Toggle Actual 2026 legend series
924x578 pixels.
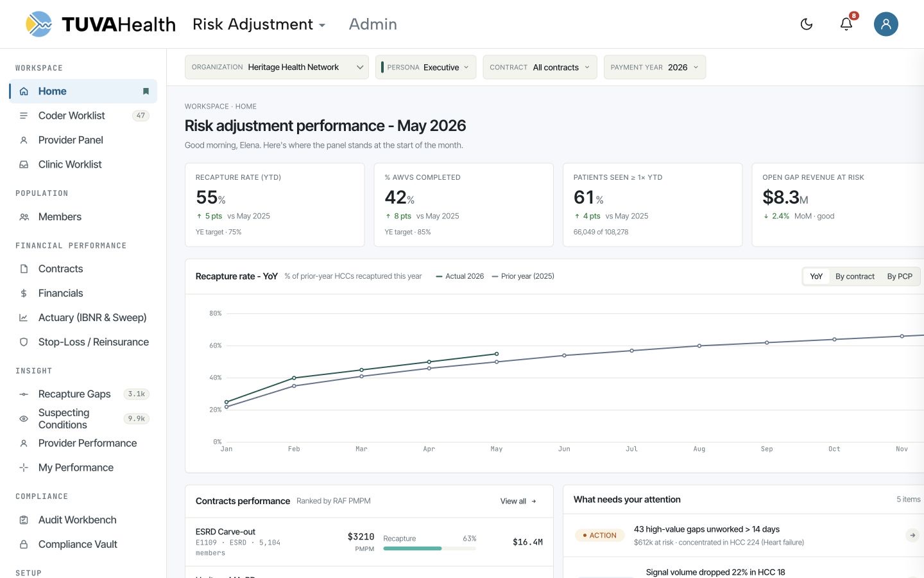pyautogui.click(x=459, y=276)
